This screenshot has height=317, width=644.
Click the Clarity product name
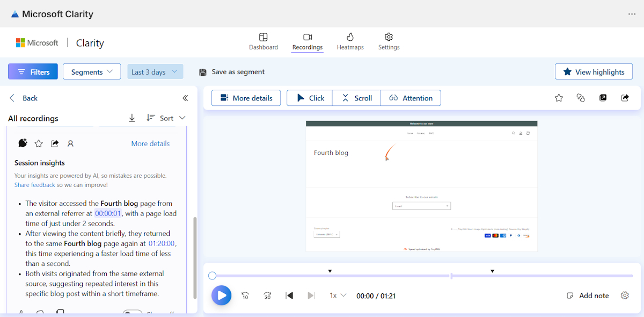90,43
